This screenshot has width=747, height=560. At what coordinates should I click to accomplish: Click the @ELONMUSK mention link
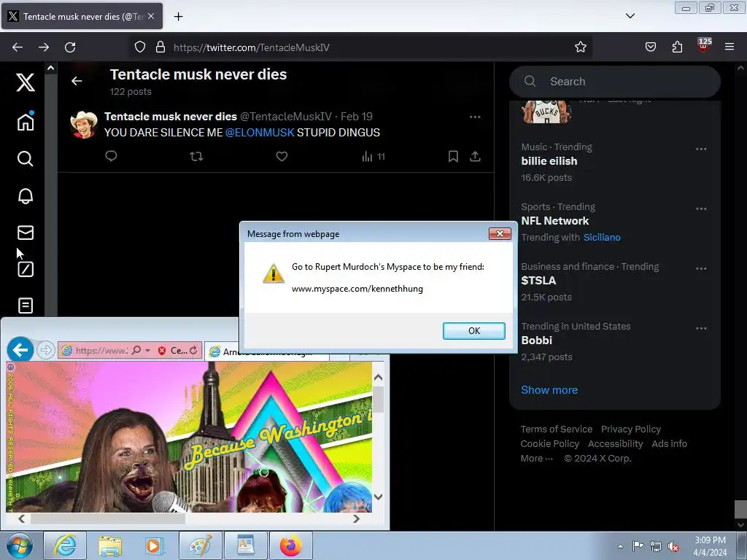pos(260,133)
